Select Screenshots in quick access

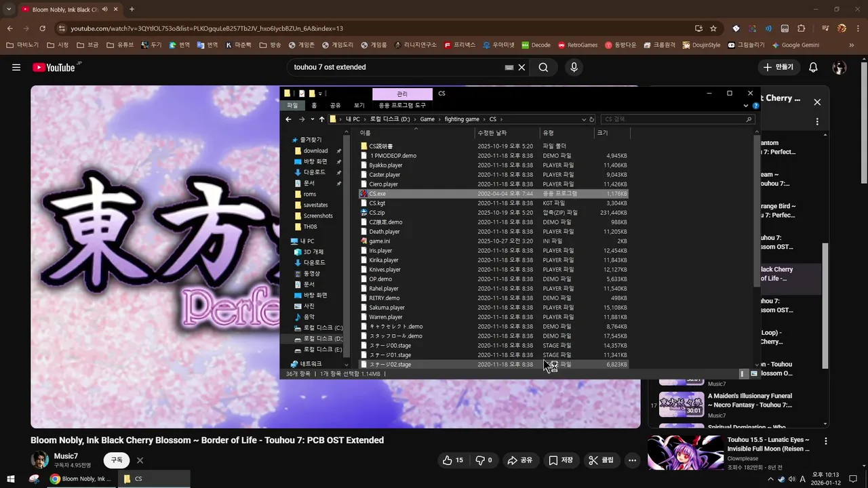point(318,216)
